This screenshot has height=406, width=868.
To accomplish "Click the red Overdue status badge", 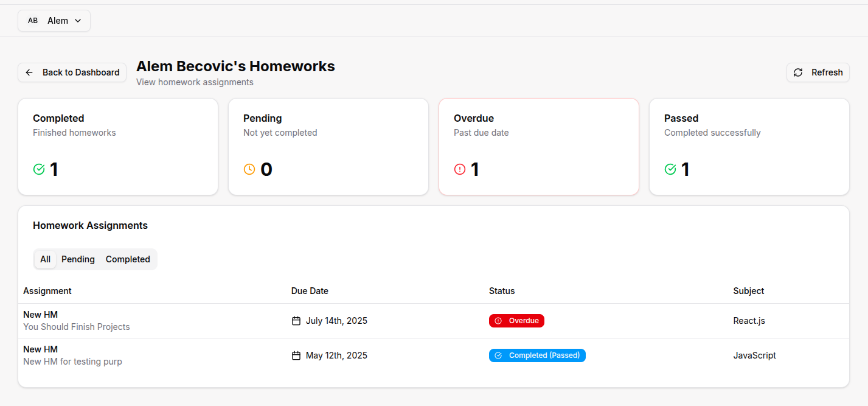I will pyautogui.click(x=516, y=321).
